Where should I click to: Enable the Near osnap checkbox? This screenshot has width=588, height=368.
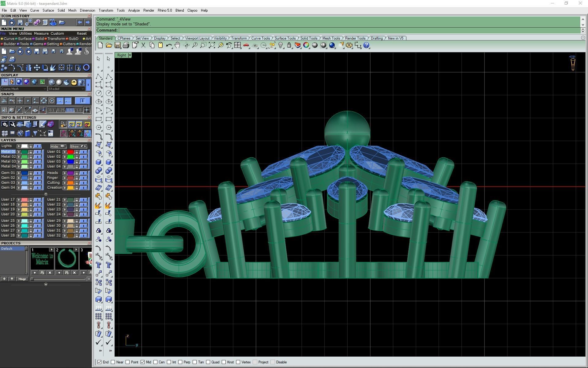113,362
